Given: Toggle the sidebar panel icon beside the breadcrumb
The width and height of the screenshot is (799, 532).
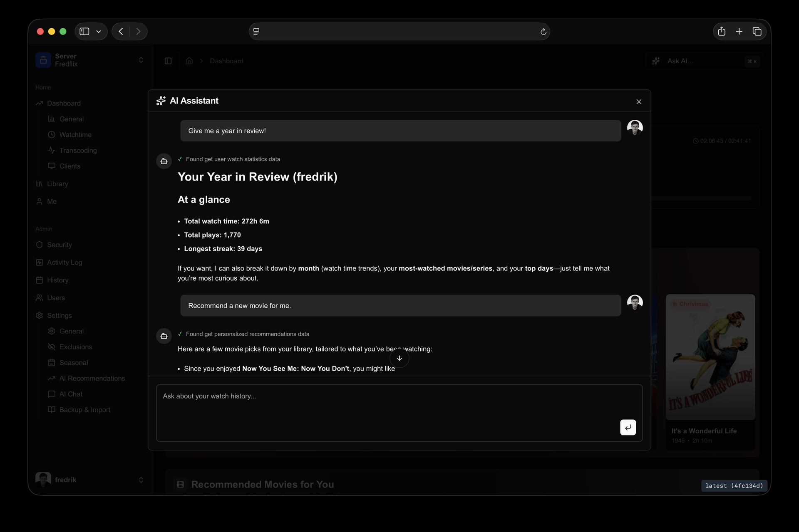Looking at the screenshot, I should [x=168, y=61].
